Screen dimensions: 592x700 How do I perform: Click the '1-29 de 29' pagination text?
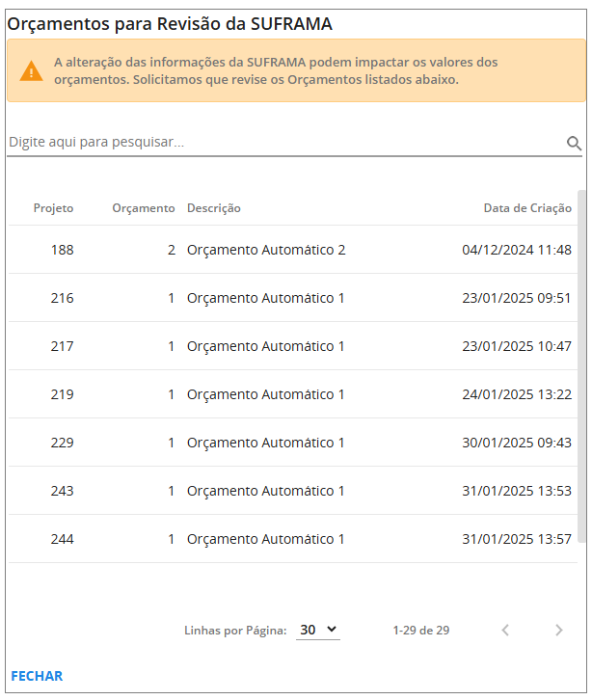tap(421, 630)
